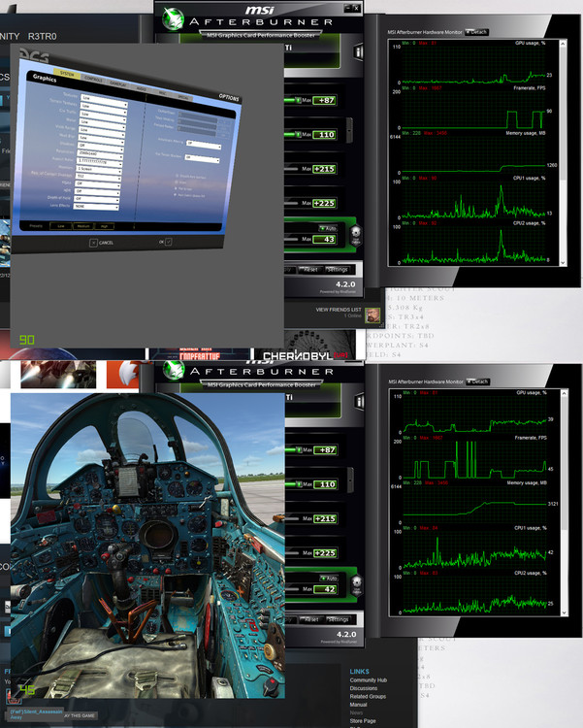Open the Water quality dropdown
The width and height of the screenshot is (583, 728).
(x=103, y=123)
